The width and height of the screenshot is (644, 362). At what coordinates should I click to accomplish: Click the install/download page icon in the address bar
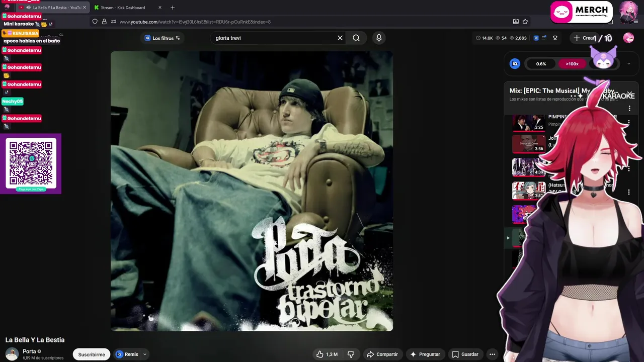pos(516,22)
